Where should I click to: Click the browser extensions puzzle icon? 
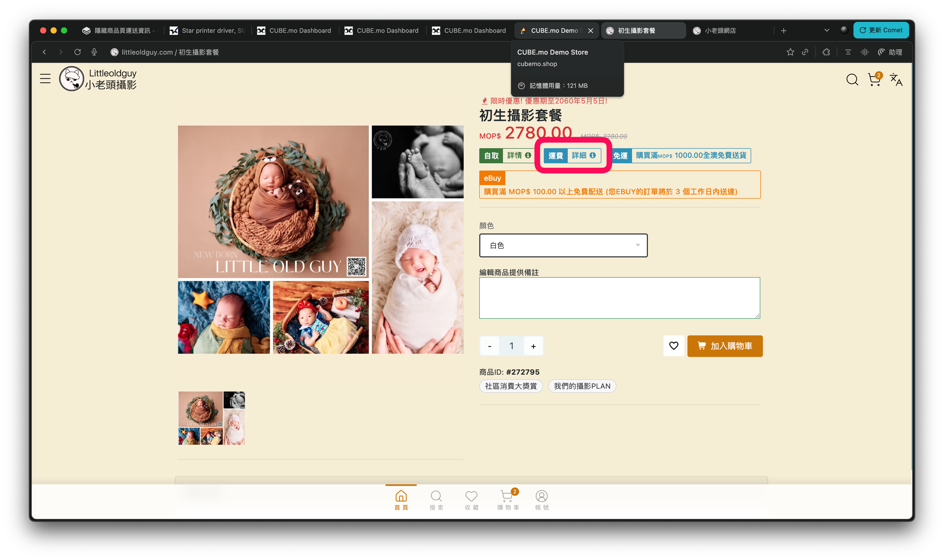click(x=826, y=52)
